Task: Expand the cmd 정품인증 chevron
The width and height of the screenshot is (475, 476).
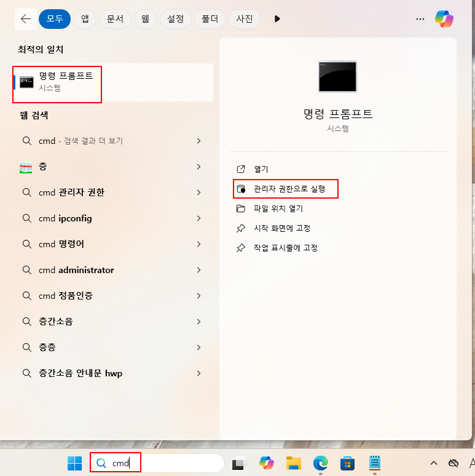Action: click(x=198, y=296)
